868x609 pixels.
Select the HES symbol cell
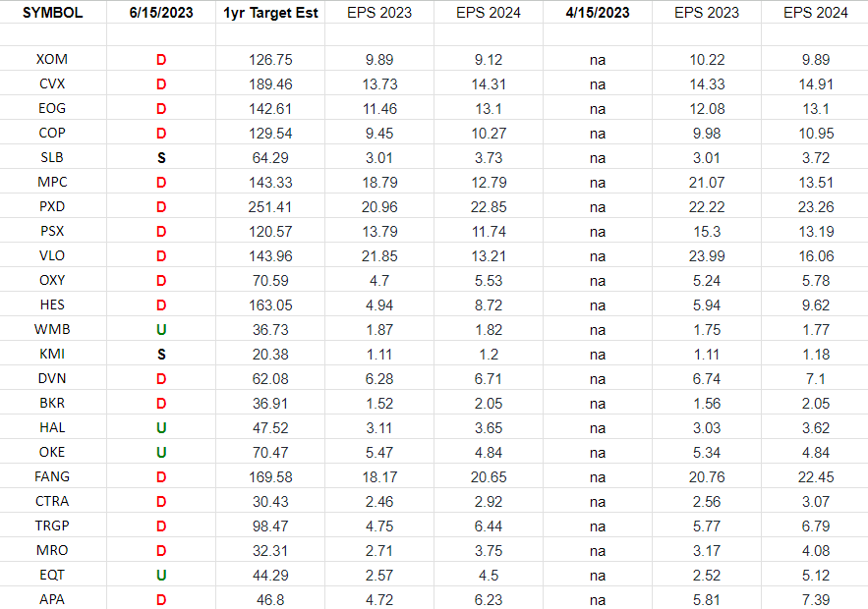coord(52,304)
